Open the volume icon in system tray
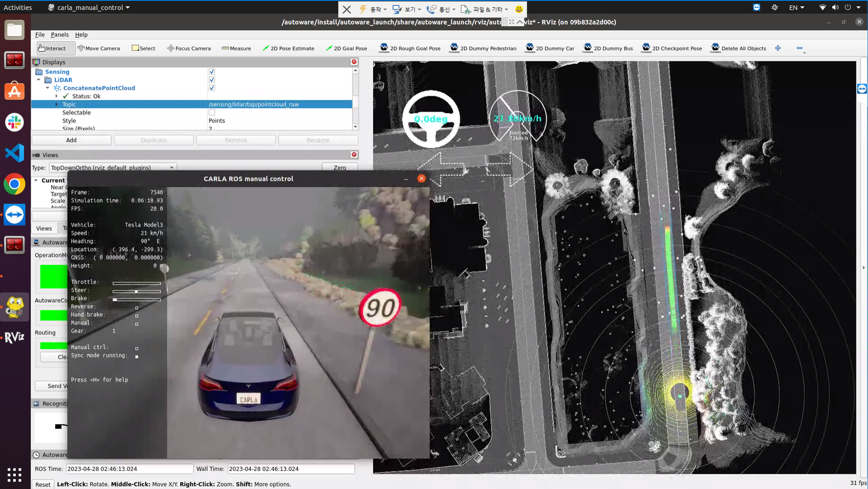Viewport: 868px width, 489px height. click(835, 7)
